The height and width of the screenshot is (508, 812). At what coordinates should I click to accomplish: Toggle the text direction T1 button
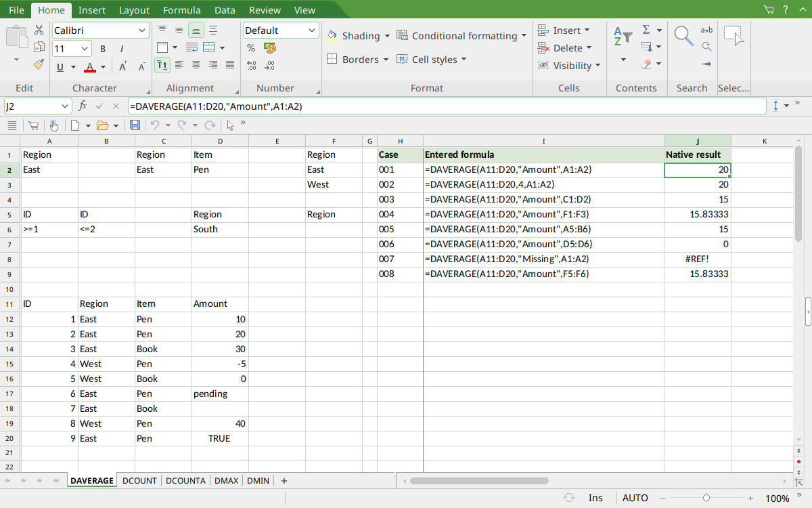pos(162,65)
